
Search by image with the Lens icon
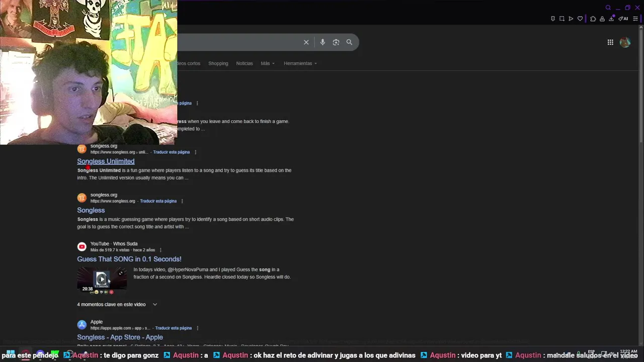pos(336,42)
